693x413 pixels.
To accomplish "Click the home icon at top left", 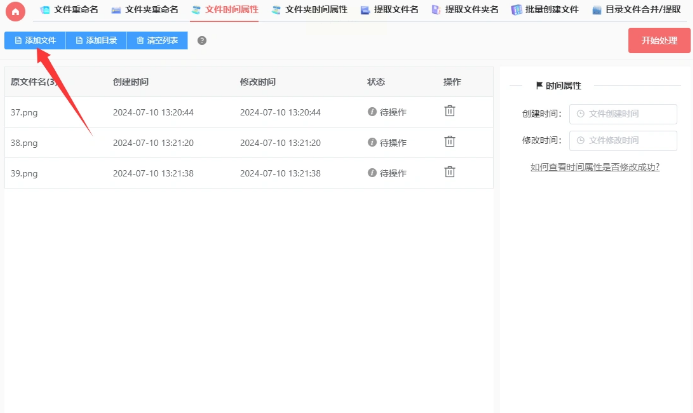I will coord(15,11).
